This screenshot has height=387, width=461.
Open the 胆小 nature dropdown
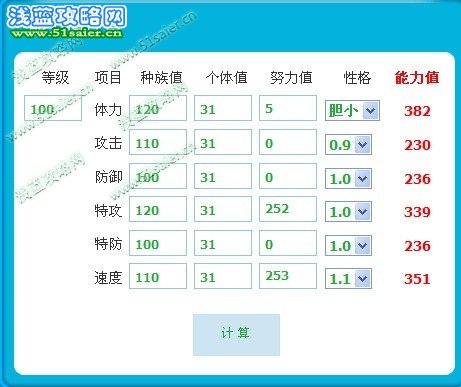[x=352, y=110]
